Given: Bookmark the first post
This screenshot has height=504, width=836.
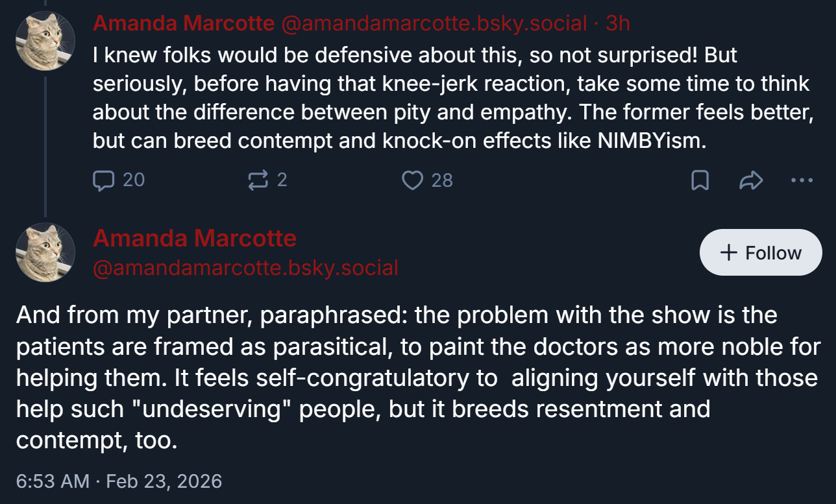Looking at the screenshot, I should pos(699,180).
